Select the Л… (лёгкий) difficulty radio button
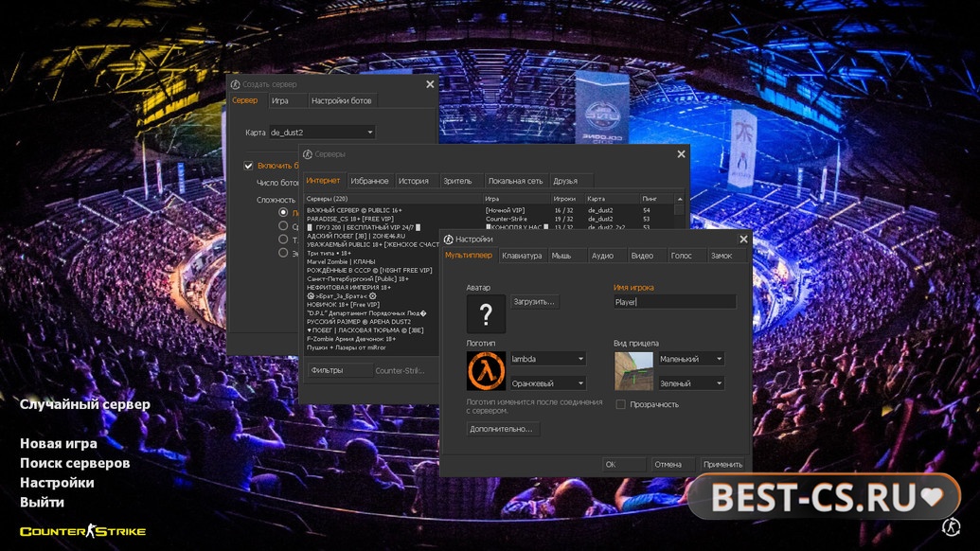980x551 pixels. tap(283, 212)
